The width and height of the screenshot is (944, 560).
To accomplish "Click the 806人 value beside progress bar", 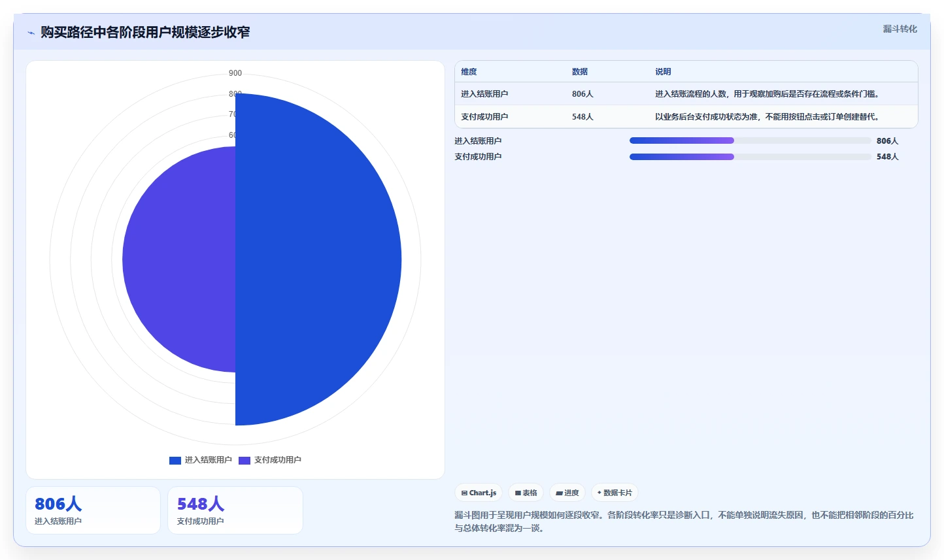I will (887, 140).
